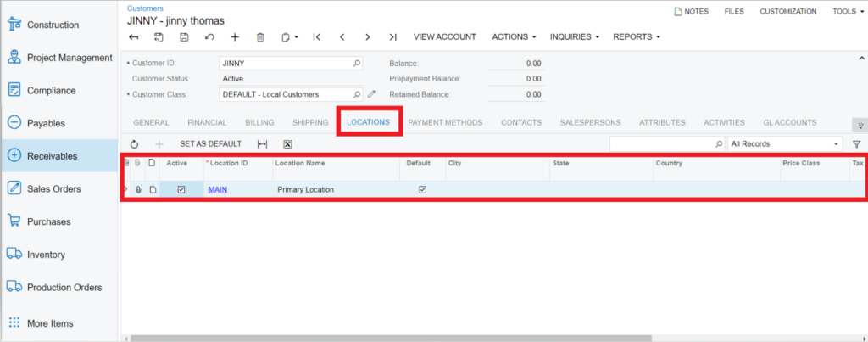Click the Undo icon in the toolbar
Image resolution: width=868 pixels, height=342 pixels.
click(x=209, y=37)
